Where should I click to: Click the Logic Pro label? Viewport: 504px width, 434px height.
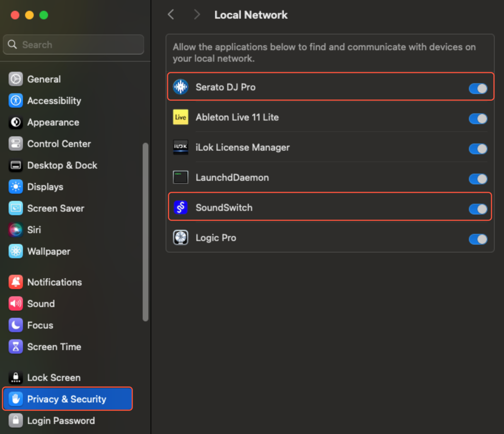tap(216, 238)
